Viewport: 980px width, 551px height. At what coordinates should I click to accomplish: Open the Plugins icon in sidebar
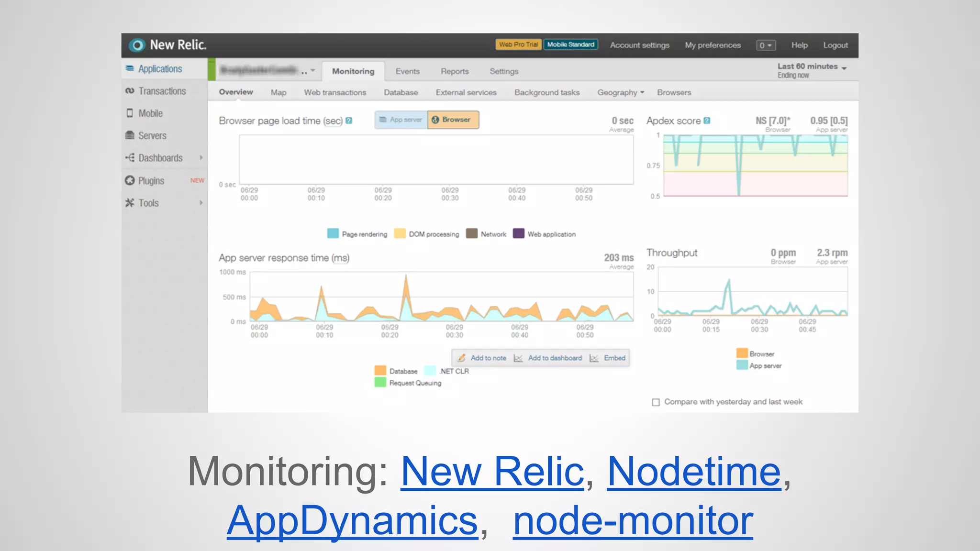coord(130,180)
